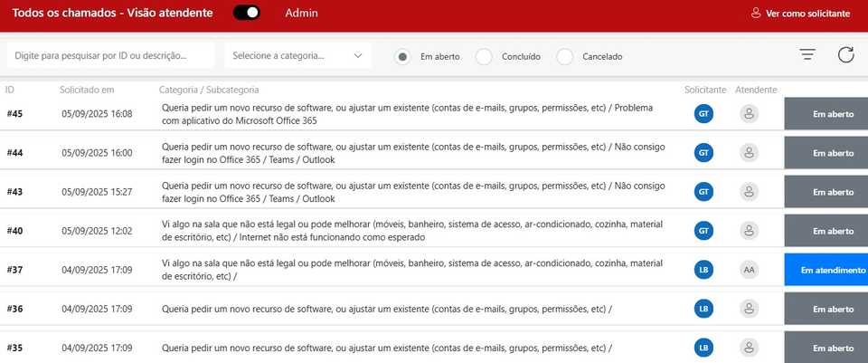Image resolution: width=868 pixels, height=363 pixels.
Task: Click the Todos os chamados - Visão atendente title
Action: click(112, 14)
